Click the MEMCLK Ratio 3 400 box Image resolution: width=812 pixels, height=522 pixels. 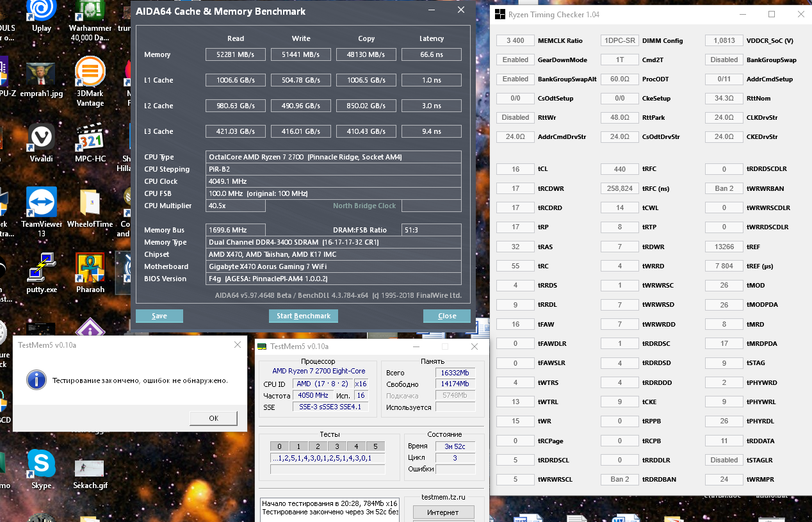(x=515, y=40)
